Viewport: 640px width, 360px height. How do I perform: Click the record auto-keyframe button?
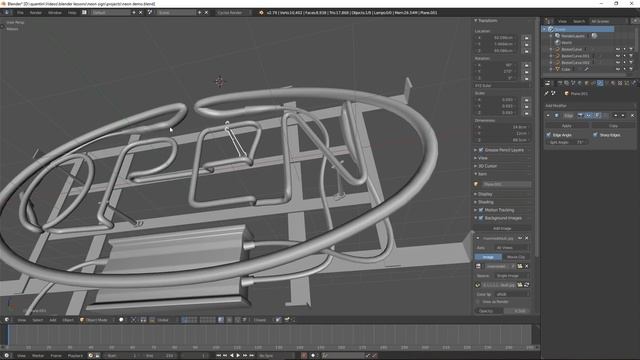coord(304,356)
